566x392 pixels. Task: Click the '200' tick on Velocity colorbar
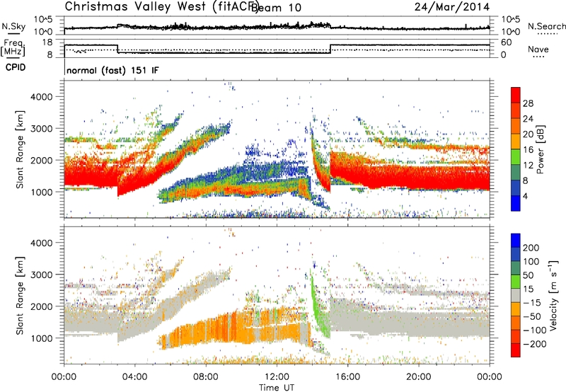point(531,248)
